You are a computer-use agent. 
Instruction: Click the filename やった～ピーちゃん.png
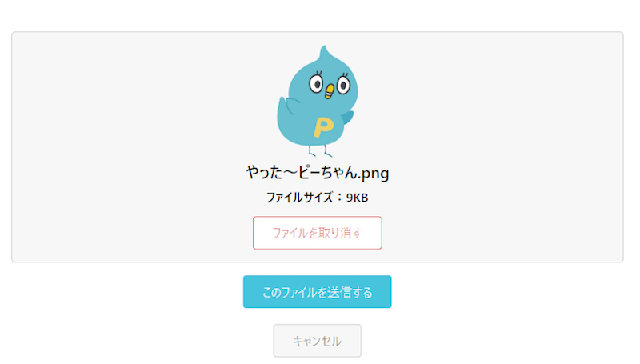pyautogui.click(x=317, y=173)
